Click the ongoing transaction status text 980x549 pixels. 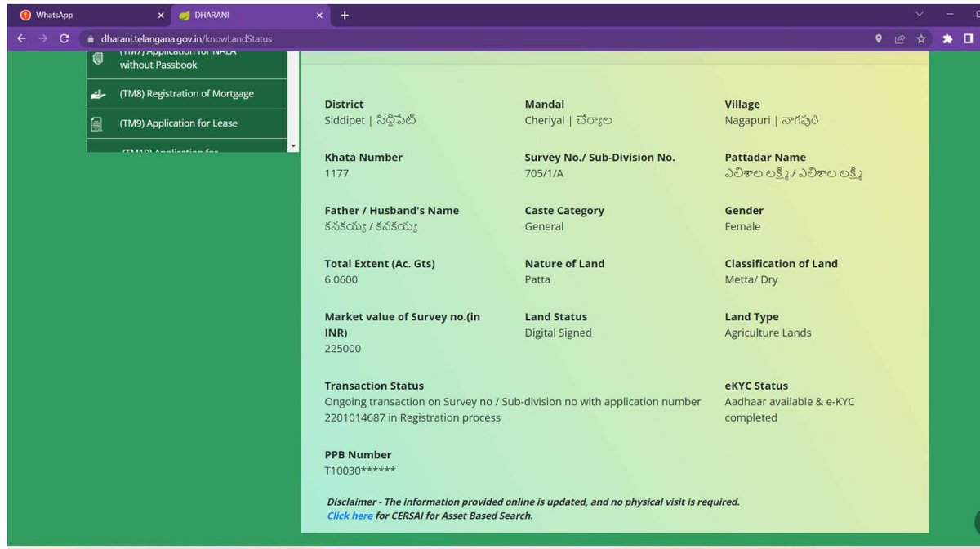click(513, 409)
